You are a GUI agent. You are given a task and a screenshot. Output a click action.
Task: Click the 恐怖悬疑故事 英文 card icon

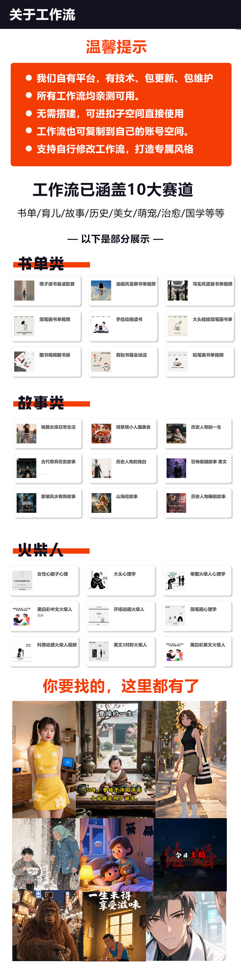(x=176, y=468)
